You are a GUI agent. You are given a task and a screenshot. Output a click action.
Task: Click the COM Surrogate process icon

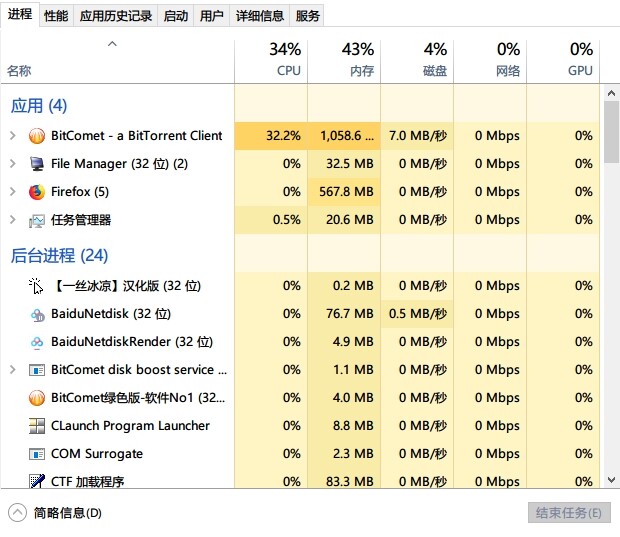pos(37,454)
